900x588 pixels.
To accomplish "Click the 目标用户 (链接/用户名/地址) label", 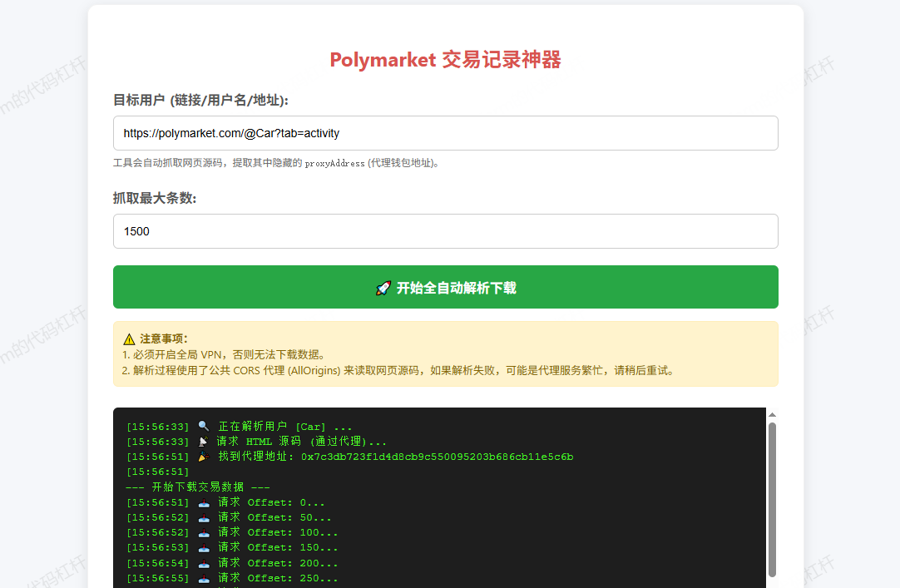I will (200, 101).
